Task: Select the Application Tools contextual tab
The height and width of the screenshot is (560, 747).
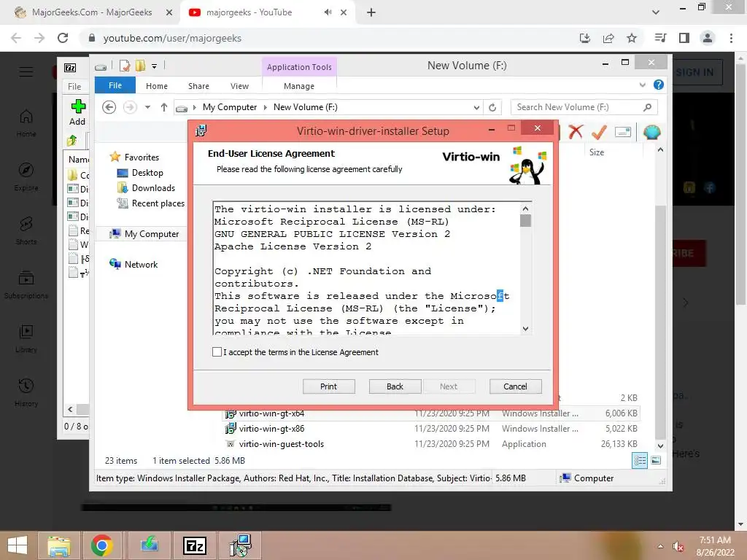Action: 299,67
